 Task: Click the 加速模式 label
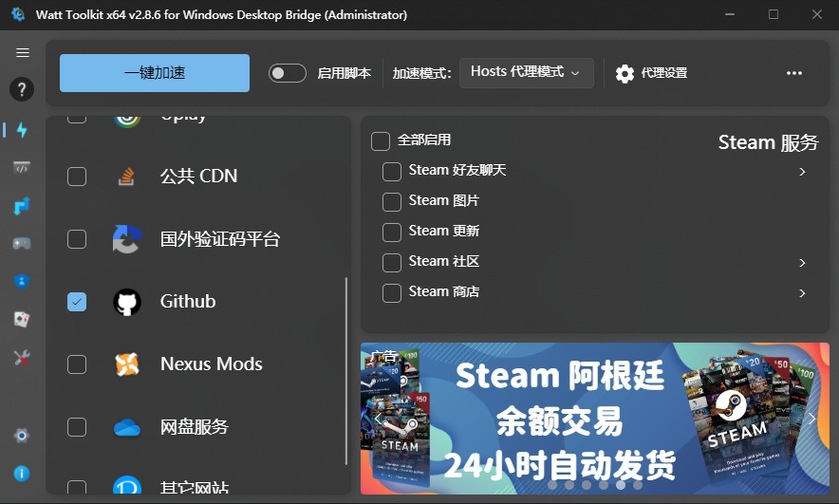pyautogui.click(x=421, y=73)
